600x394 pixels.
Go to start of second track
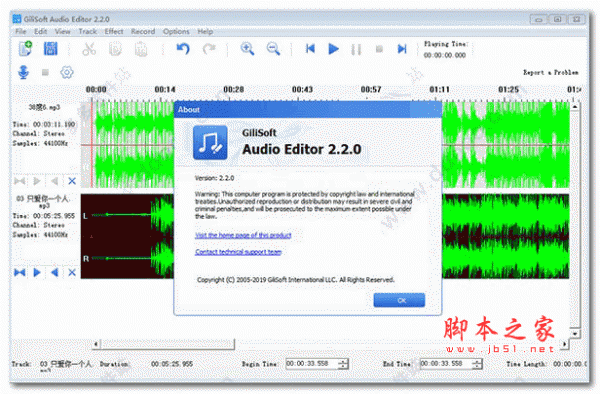tap(20, 272)
